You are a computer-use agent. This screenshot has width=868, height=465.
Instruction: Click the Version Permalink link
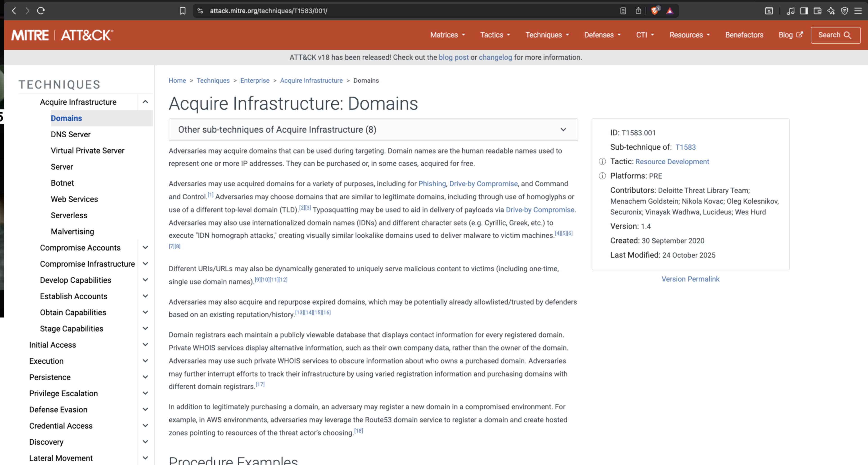tap(690, 279)
